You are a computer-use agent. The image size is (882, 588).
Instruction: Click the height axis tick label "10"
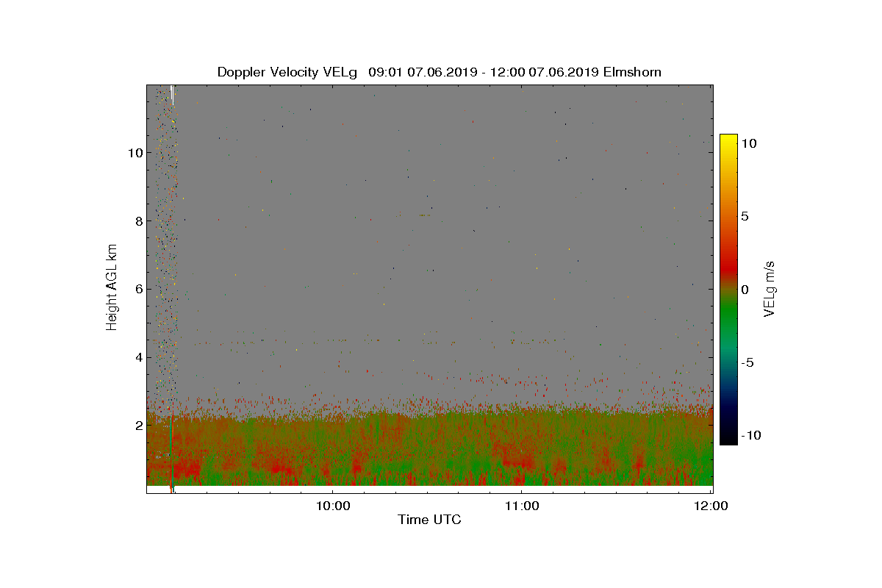pos(135,153)
